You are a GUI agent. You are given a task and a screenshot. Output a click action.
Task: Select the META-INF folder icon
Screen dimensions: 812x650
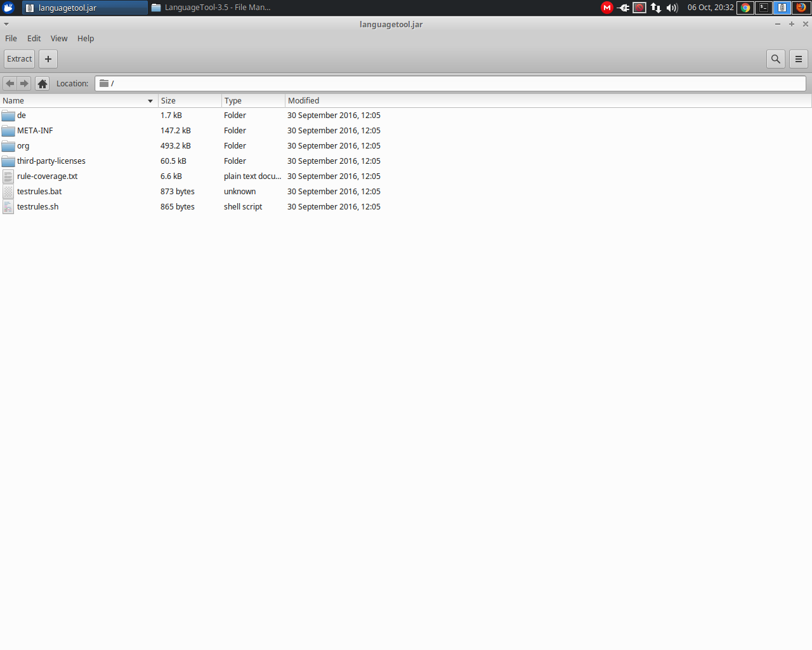pyautogui.click(x=8, y=131)
